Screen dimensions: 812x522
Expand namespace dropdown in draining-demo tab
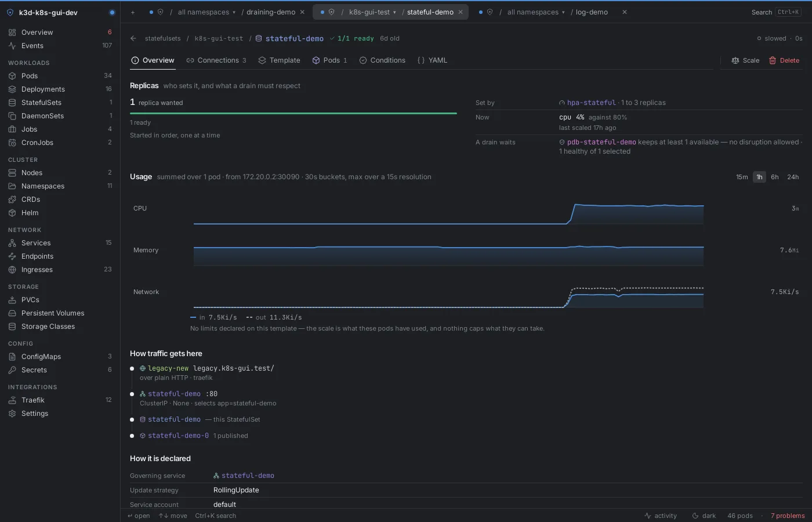point(206,12)
